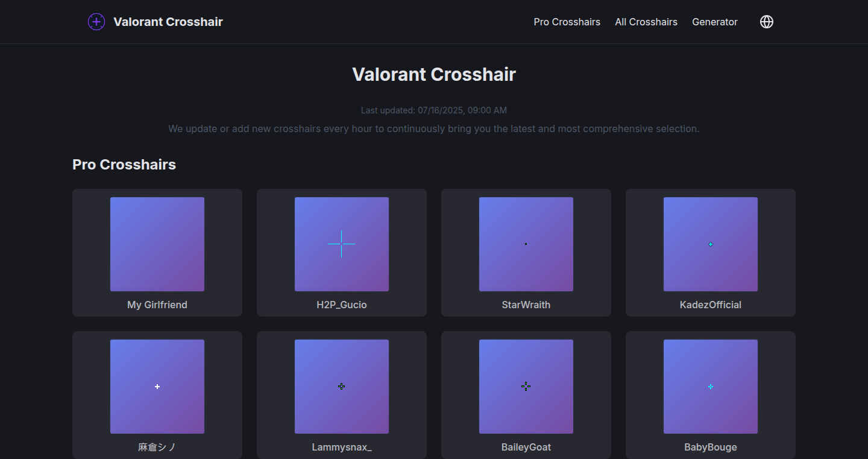868x459 pixels.
Task: Click the My Girlfriend card label
Action: tap(157, 305)
